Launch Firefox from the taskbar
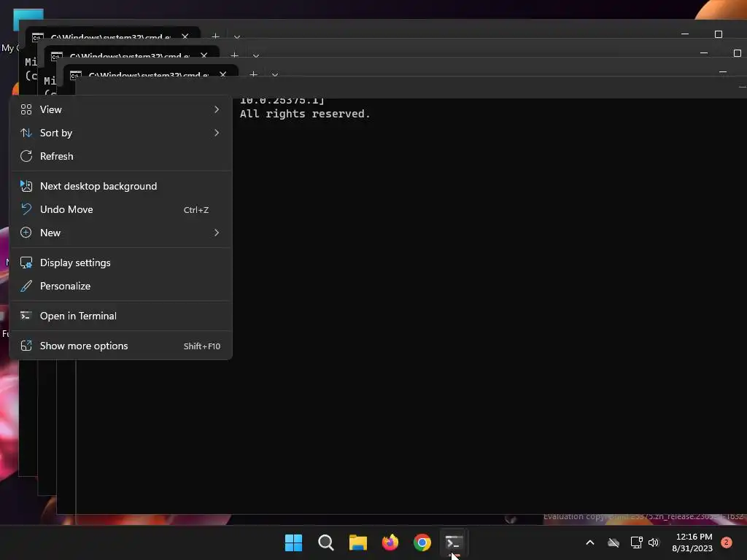This screenshot has height=560, width=747. [x=390, y=542]
